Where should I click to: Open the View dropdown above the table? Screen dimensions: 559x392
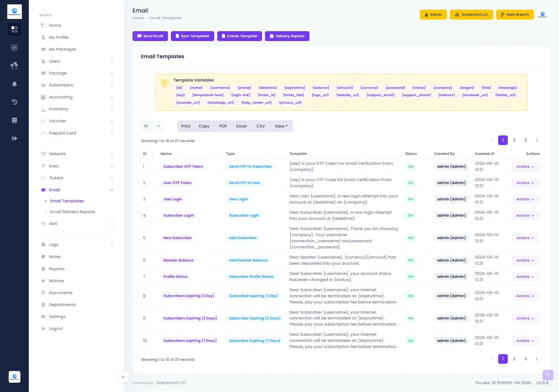pyautogui.click(x=280, y=126)
